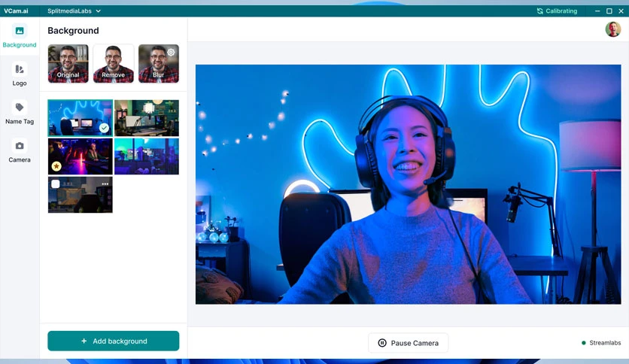Expand the SplitmediaLabs dropdown

pos(74,11)
